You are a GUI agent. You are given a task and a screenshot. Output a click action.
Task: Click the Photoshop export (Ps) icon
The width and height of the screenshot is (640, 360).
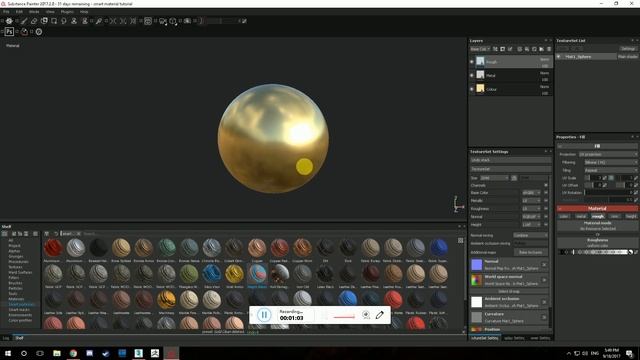[9, 31]
